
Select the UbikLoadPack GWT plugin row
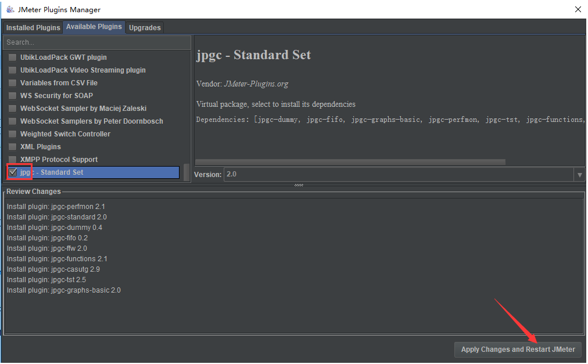pyautogui.click(x=93, y=57)
